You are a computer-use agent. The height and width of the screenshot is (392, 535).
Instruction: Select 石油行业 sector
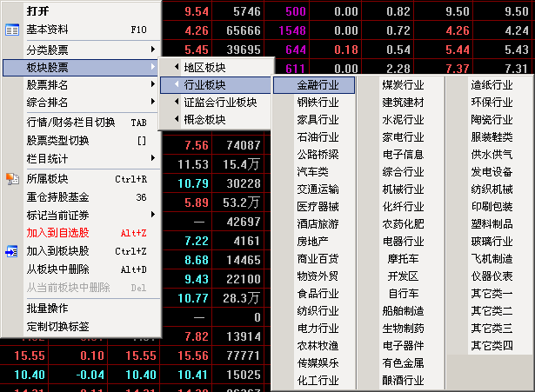[x=318, y=137]
